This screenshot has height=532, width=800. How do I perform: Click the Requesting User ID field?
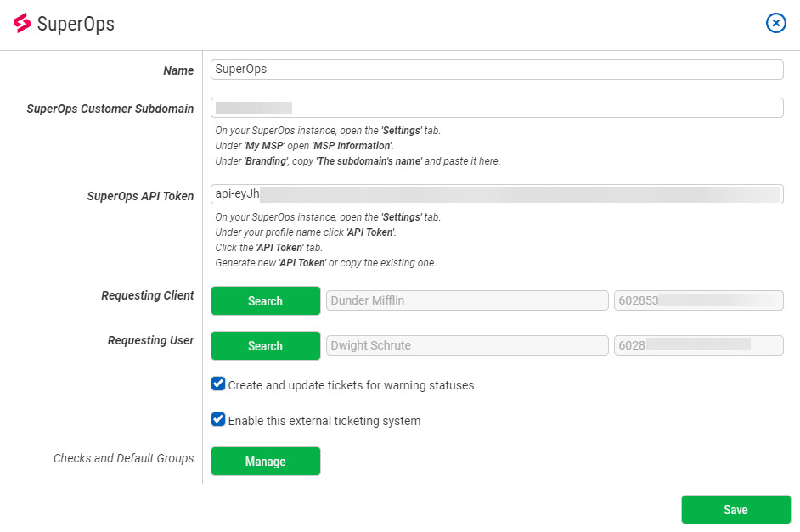698,346
